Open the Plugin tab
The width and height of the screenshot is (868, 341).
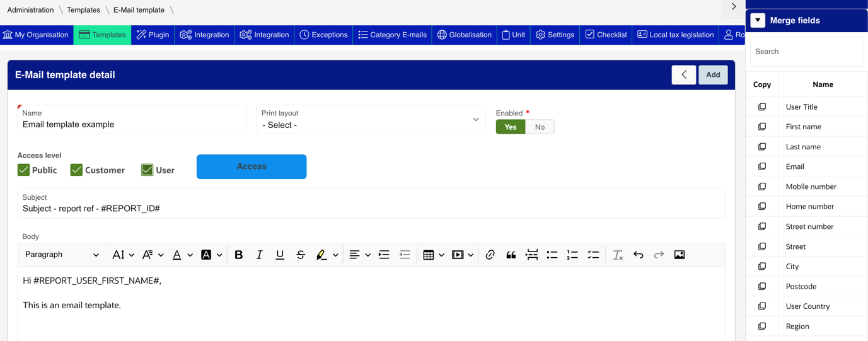(153, 35)
